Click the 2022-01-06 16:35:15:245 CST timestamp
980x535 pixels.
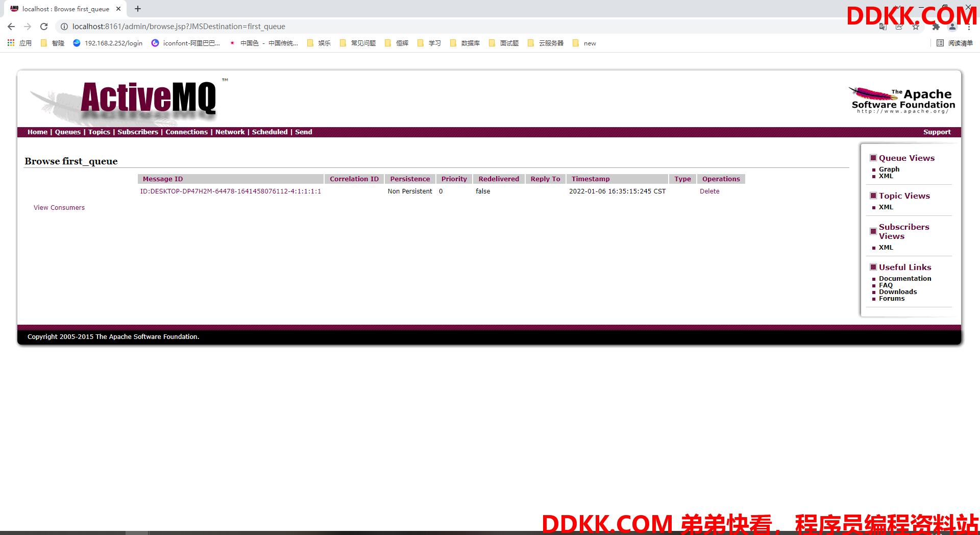(618, 191)
